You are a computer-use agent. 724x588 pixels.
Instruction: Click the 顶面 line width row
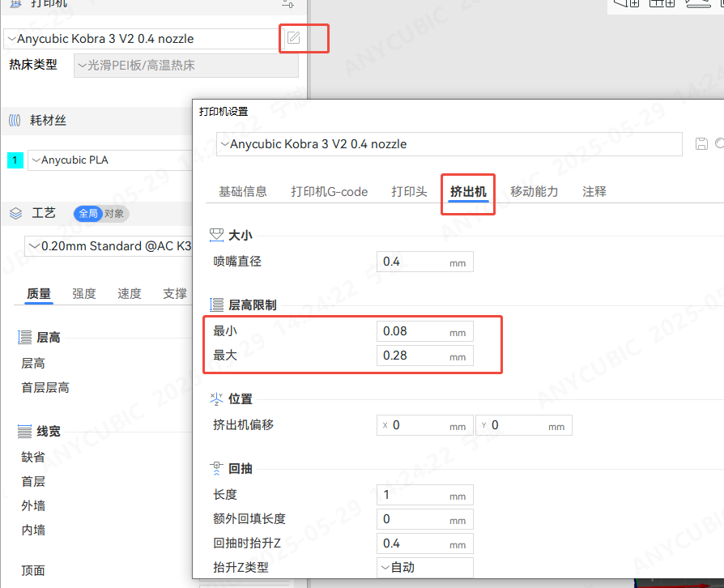(33, 571)
